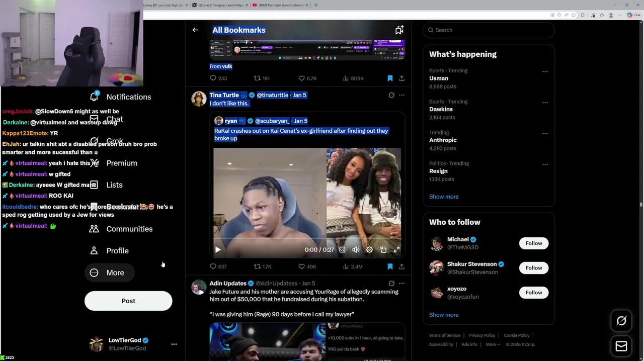The height and width of the screenshot is (362, 644).
Task: Repost Tina Turtle's post with 1.7K reposts
Action: coord(262,266)
